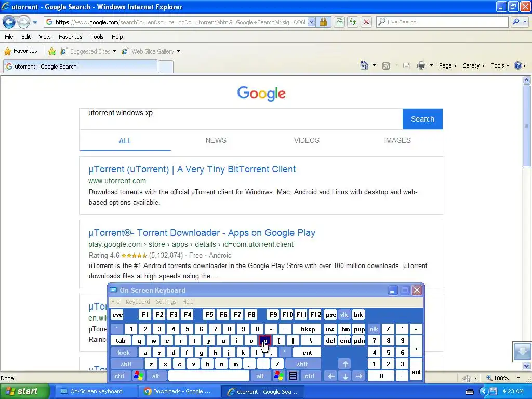The width and height of the screenshot is (532, 399).
Task: Click the up arrow key
Action: (x=345, y=364)
